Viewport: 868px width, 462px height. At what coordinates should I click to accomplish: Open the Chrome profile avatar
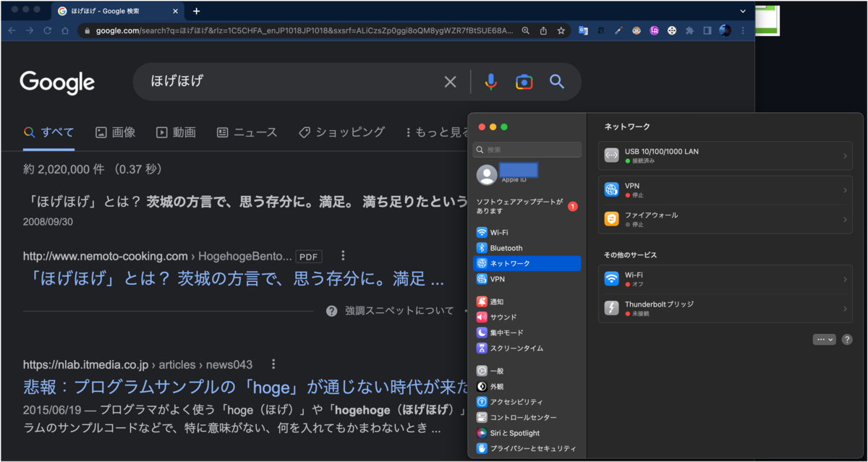click(x=725, y=30)
